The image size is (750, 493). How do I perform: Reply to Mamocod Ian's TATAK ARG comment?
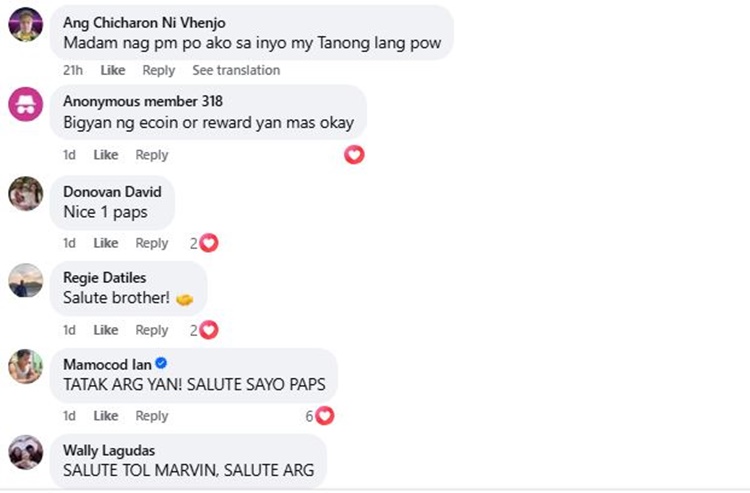pos(152,416)
